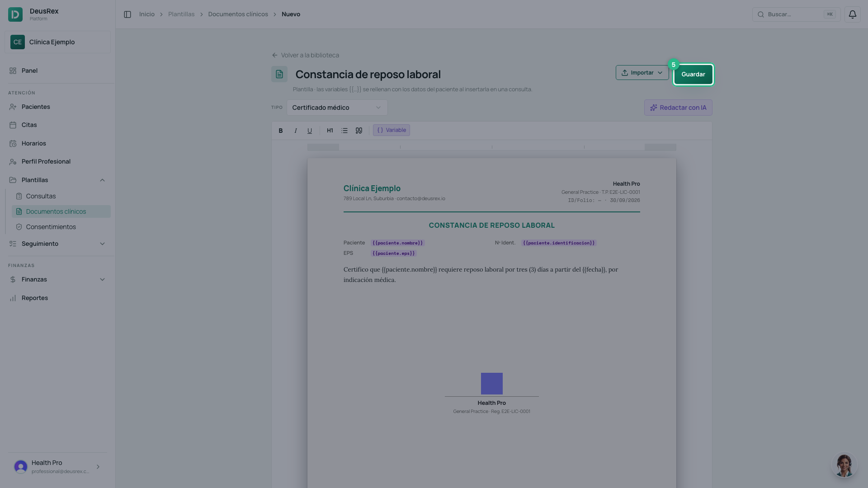Click the signature image placeholder
This screenshot has width=868, height=488.
pos(492,384)
